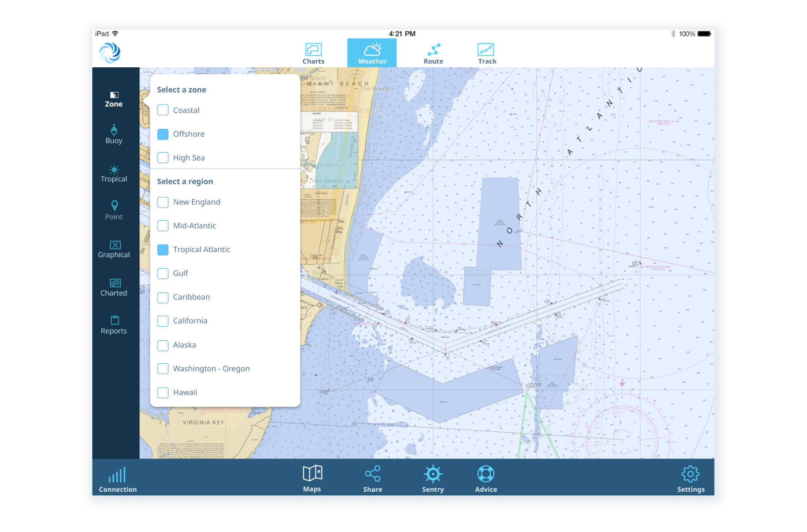Tap the Alaska label text
This screenshot has height=532, width=807.
click(x=185, y=345)
